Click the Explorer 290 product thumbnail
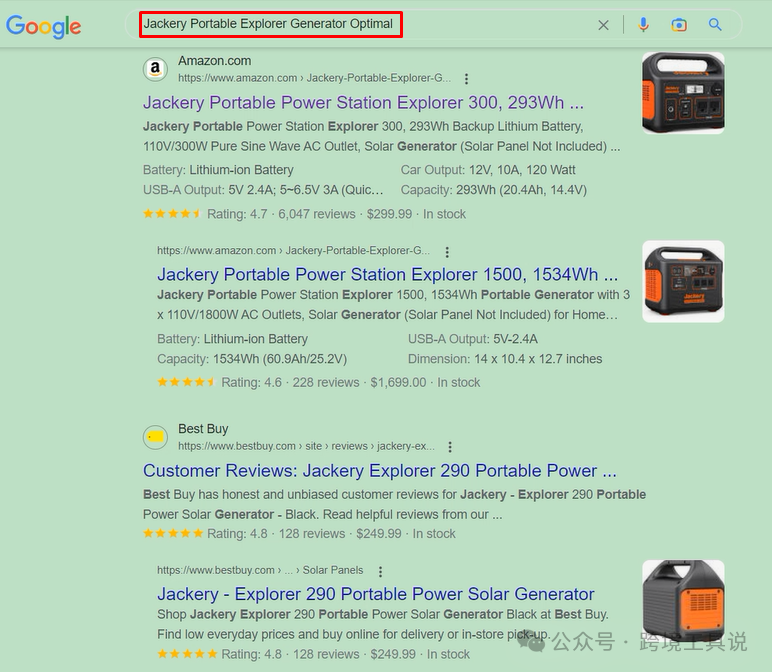772x672 pixels. click(683, 601)
